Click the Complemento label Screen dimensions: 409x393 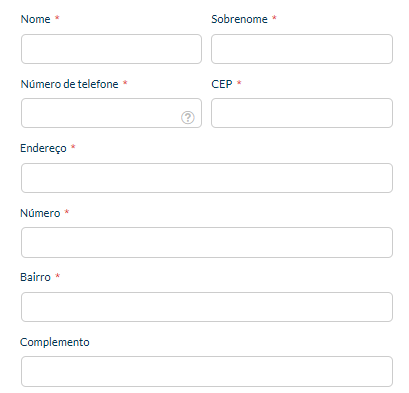point(55,342)
